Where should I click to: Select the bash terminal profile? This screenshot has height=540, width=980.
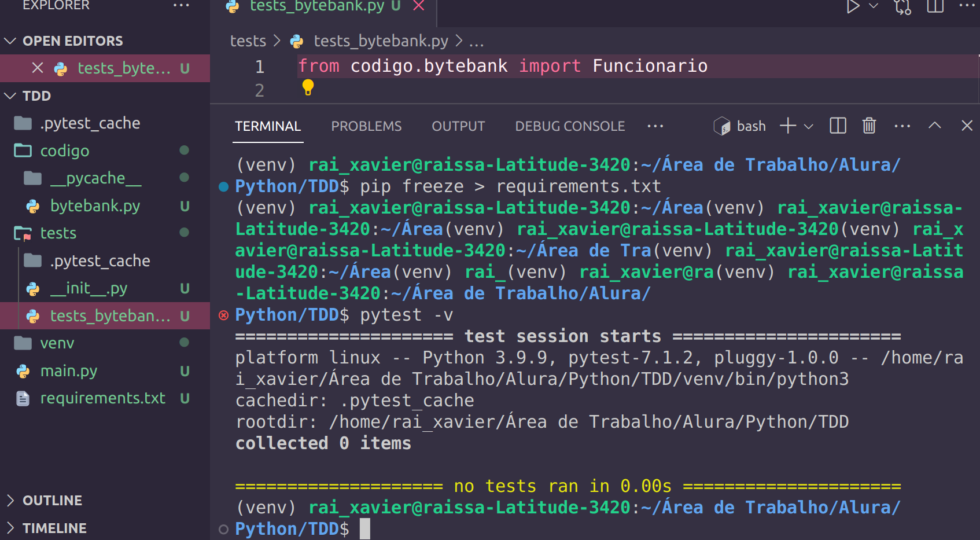tap(740, 126)
